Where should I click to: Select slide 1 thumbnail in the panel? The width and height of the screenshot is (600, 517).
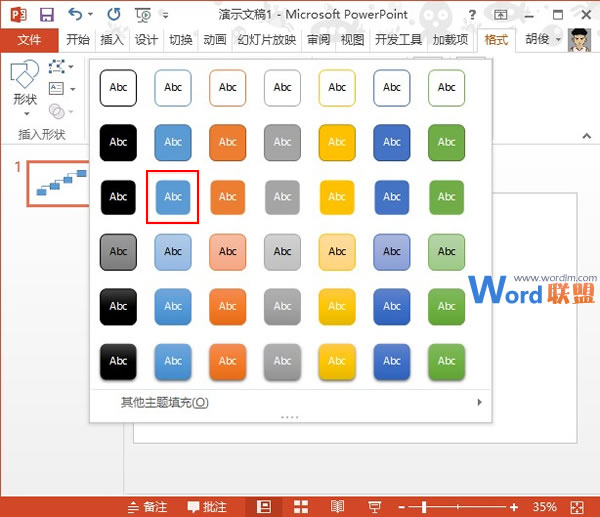point(59,184)
